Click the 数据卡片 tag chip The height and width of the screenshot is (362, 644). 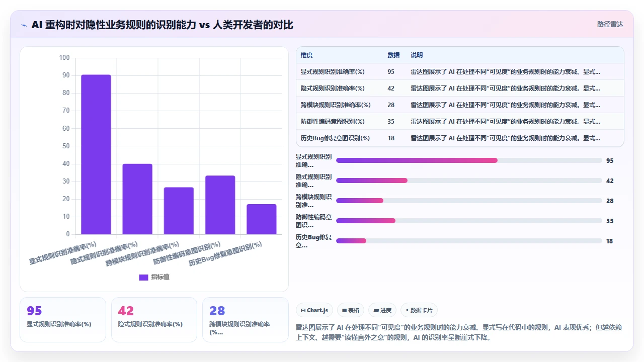pos(419,310)
